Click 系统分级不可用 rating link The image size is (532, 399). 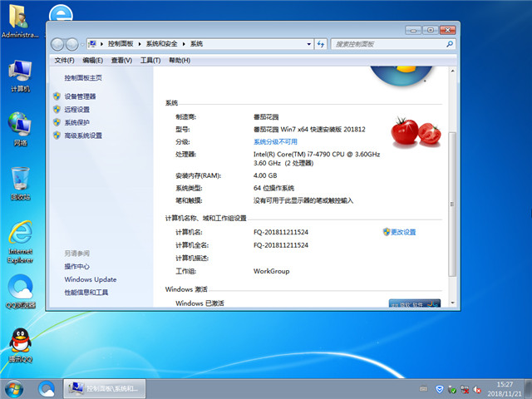275,141
